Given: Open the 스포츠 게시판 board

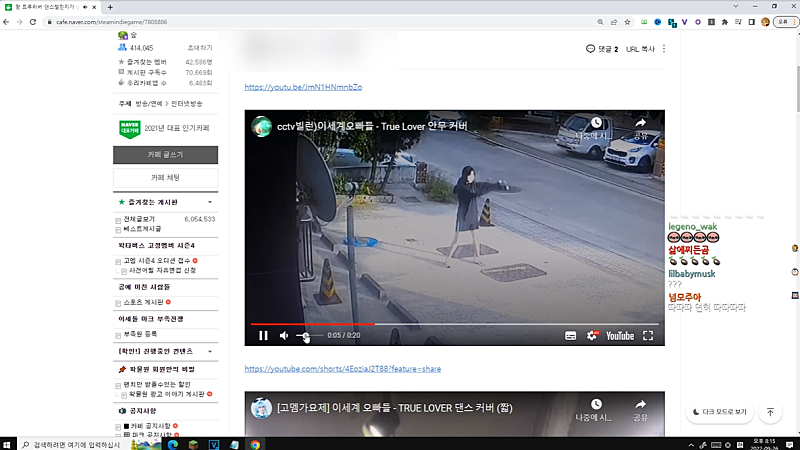Looking at the screenshot, I should pos(143,303).
